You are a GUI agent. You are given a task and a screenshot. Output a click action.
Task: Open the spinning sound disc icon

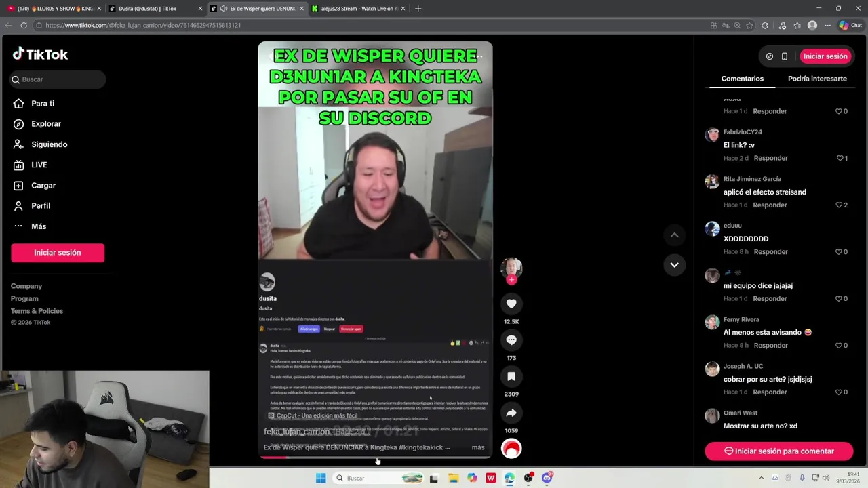pyautogui.click(x=511, y=449)
